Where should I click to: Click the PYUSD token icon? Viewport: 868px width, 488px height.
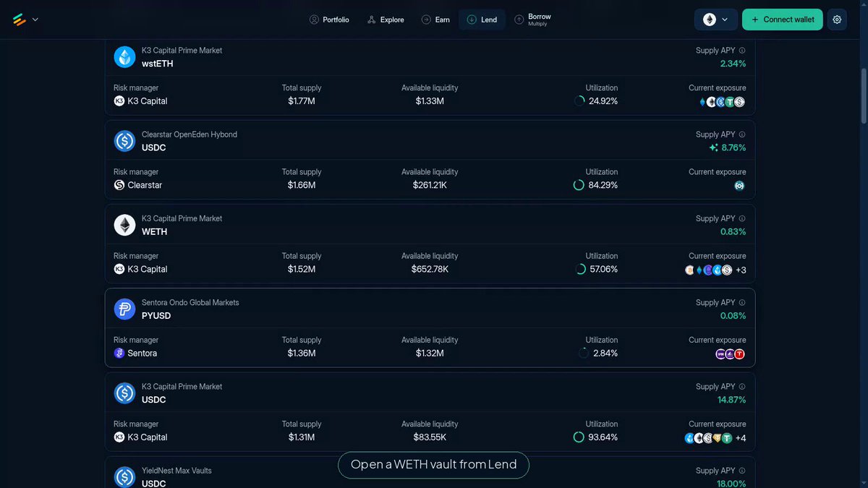point(125,309)
